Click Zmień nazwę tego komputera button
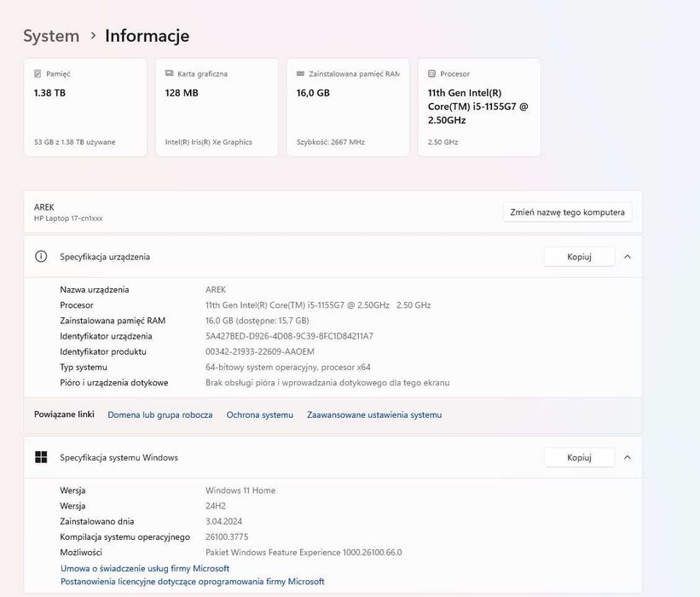 (x=567, y=212)
